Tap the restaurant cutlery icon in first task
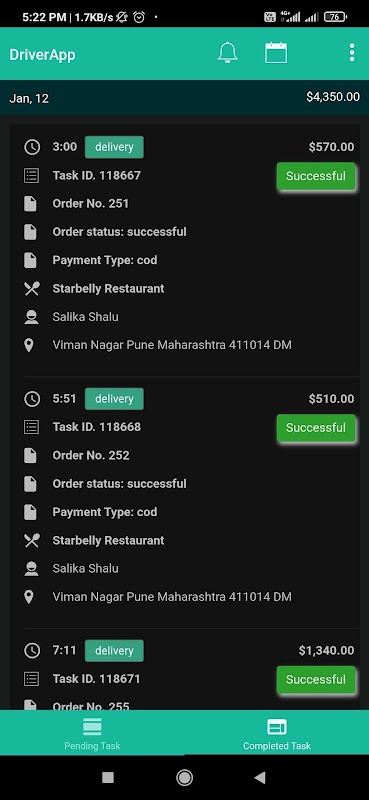Viewport: 369px width, 800px height. click(x=32, y=289)
